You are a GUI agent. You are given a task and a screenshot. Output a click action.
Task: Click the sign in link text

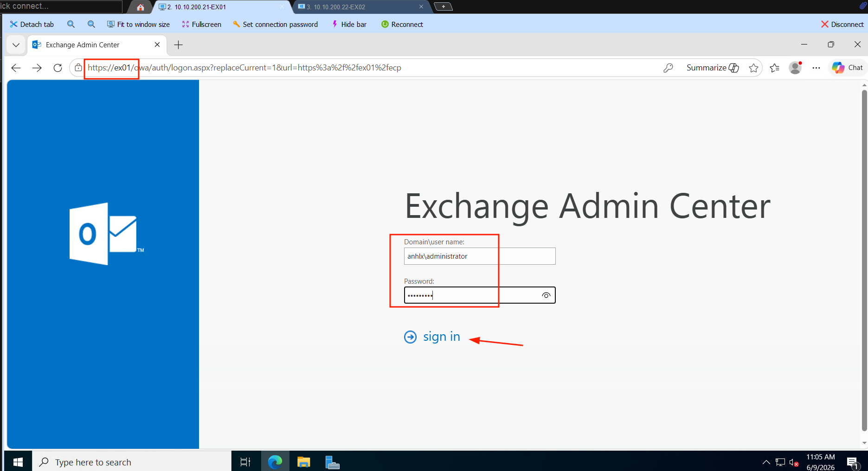tap(441, 337)
